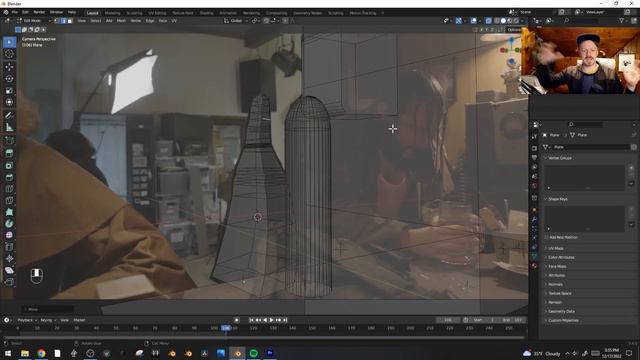Select the Transform tool

[9, 102]
